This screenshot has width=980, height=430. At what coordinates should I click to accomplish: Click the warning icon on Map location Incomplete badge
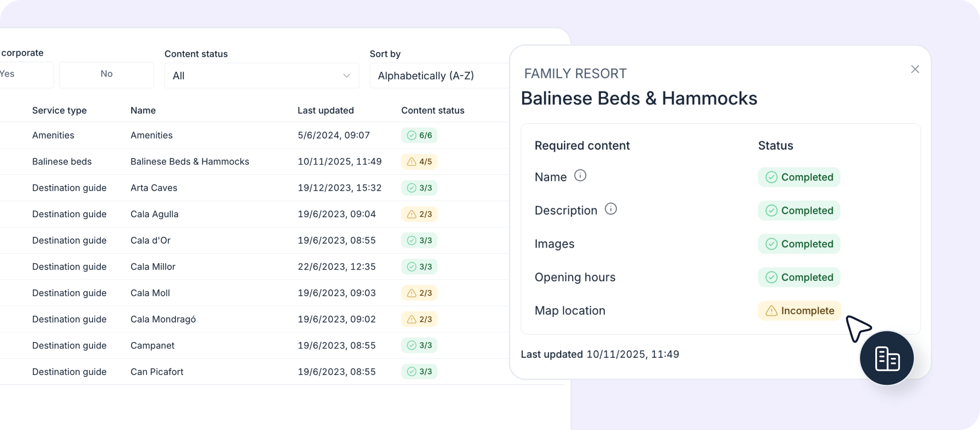[x=771, y=310]
